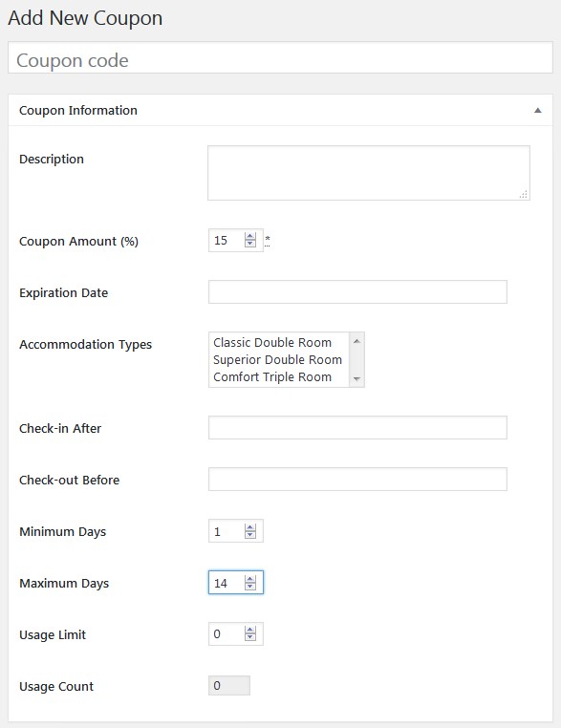Screen dimensions: 561x728
Task: Open the Expiration Date field
Action: [357, 292]
